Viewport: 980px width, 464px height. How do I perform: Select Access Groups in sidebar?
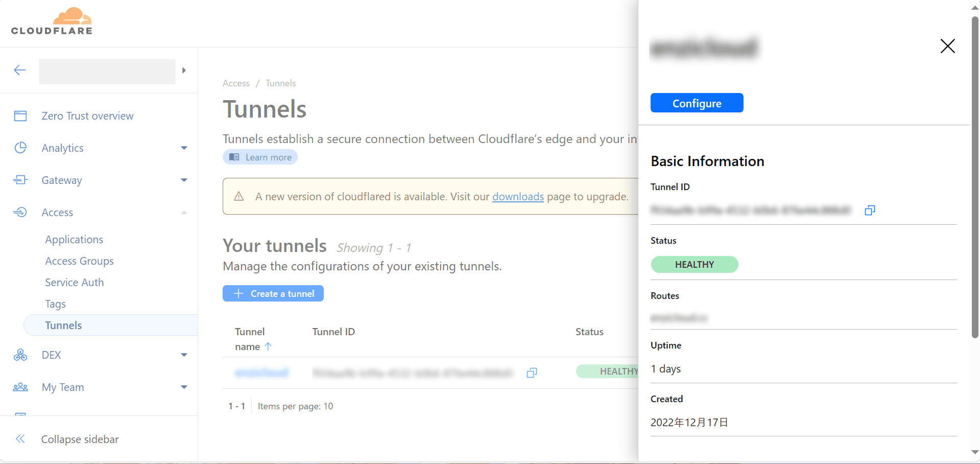point(79,261)
